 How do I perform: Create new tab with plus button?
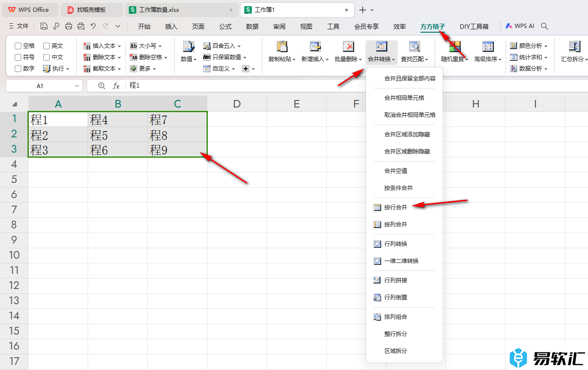coord(363,10)
